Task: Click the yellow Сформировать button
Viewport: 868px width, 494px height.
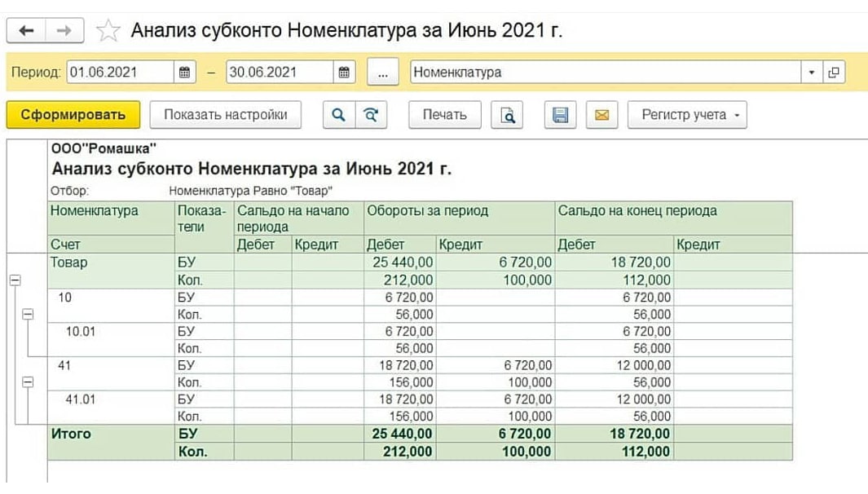Action: 73,115
